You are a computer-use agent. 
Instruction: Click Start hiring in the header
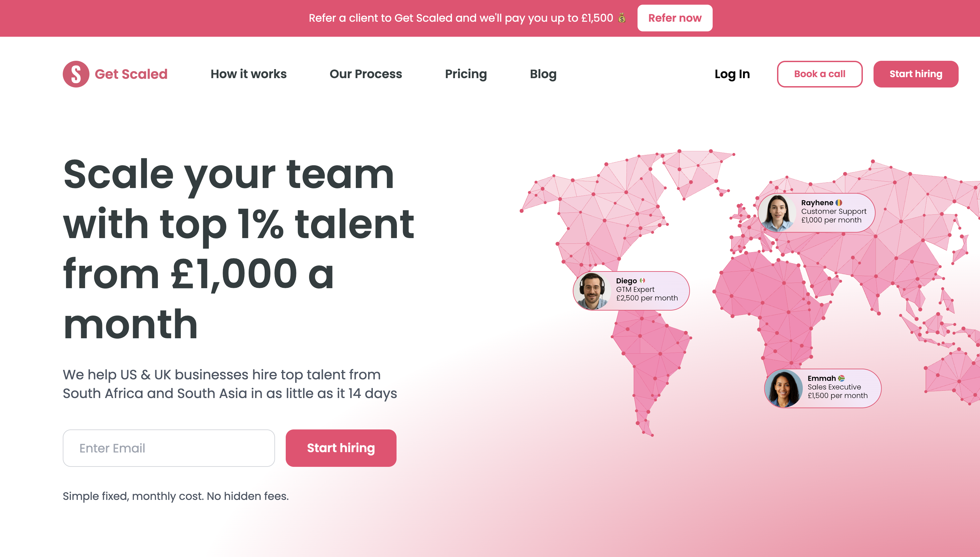[x=916, y=74]
